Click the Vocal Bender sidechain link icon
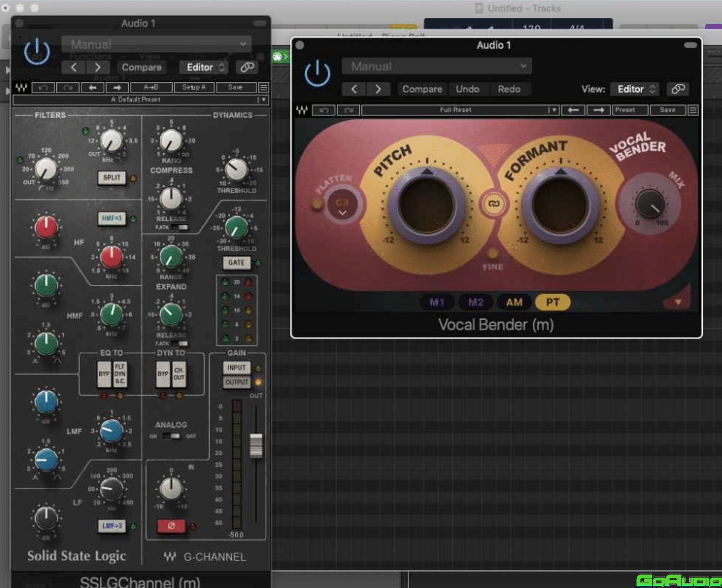The height and width of the screenshot is (588, 722). [x=678, y=89]
